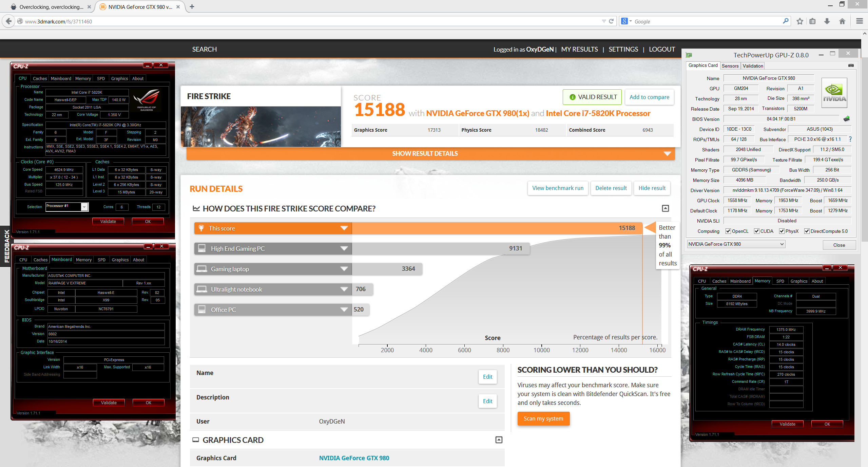Click the bus interface question mark in GPU-Z

pos(850,139)
